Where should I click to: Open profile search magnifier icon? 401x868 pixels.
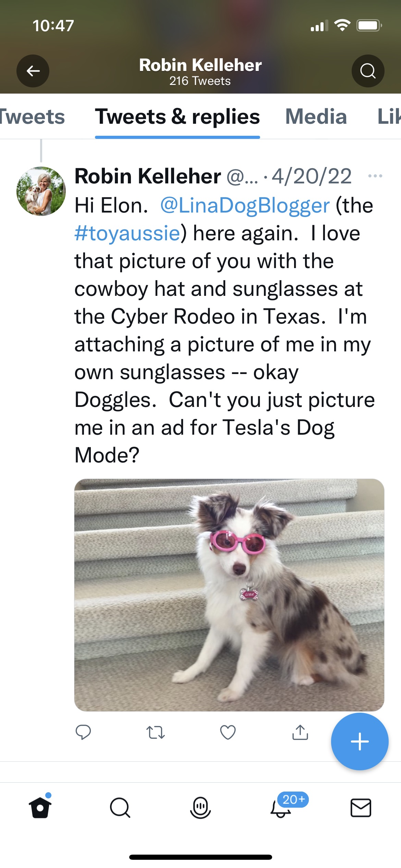(368, 71)
